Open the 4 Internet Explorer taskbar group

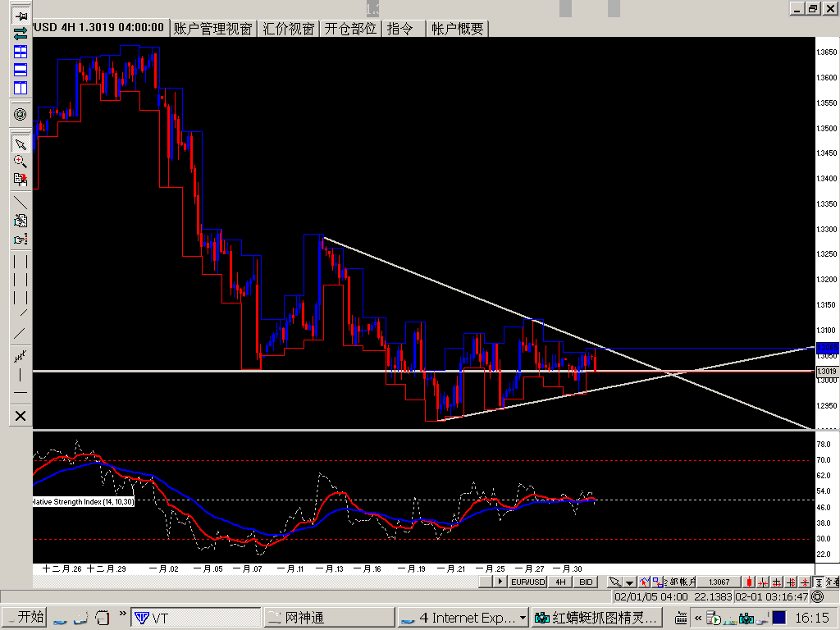click(x=463, y=618)
